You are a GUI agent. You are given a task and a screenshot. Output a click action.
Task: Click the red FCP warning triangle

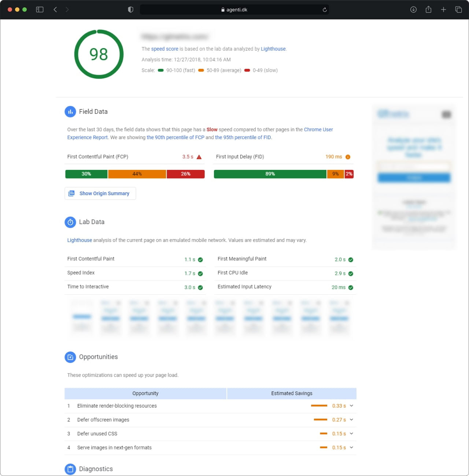[x=199, y=157]
